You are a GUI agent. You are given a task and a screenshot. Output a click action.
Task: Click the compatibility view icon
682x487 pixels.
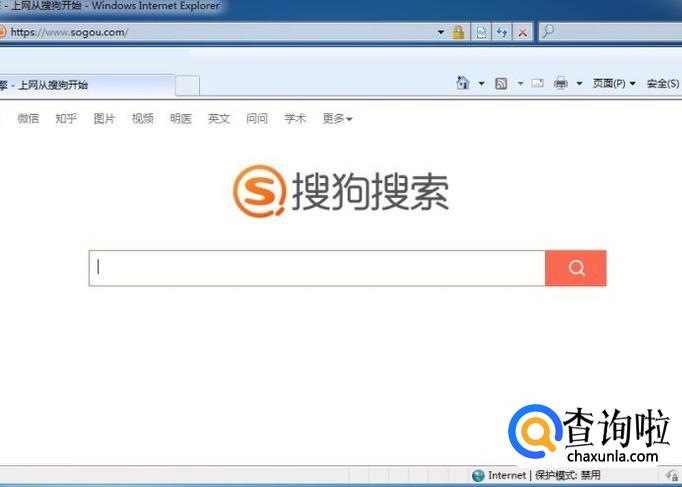[x=481, y=32]
